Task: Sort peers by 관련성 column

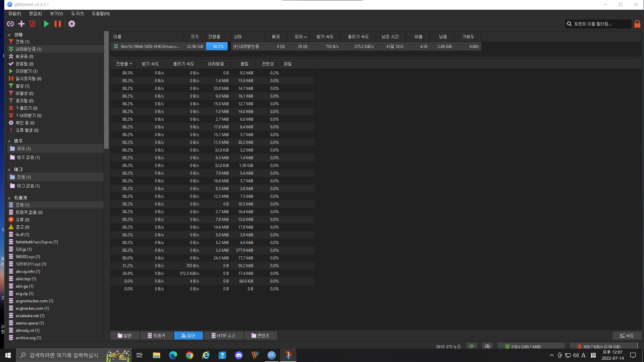Action: point(268,64)
